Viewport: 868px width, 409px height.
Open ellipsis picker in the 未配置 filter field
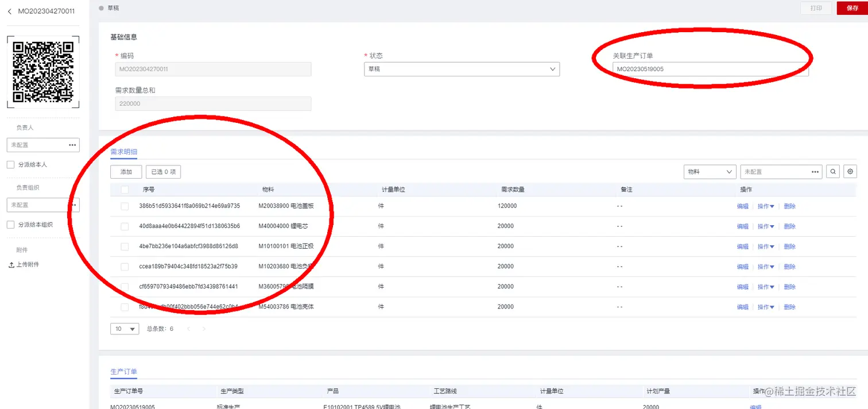point(815,172)
